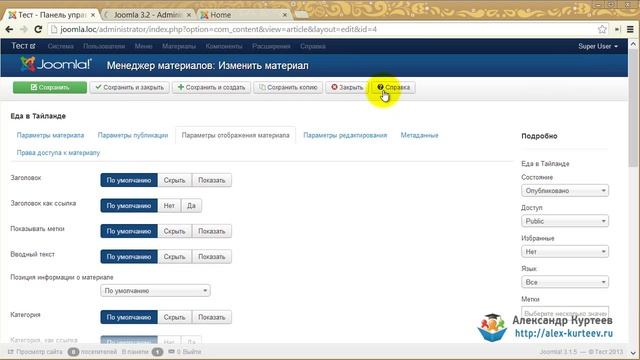Set Заголовок to Показать
The image size is (640, 360).
coord(211,180)
